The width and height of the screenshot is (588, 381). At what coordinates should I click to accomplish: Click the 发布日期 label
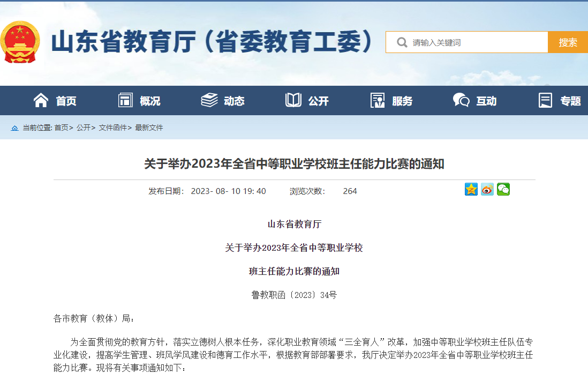(x=166, y=191)
